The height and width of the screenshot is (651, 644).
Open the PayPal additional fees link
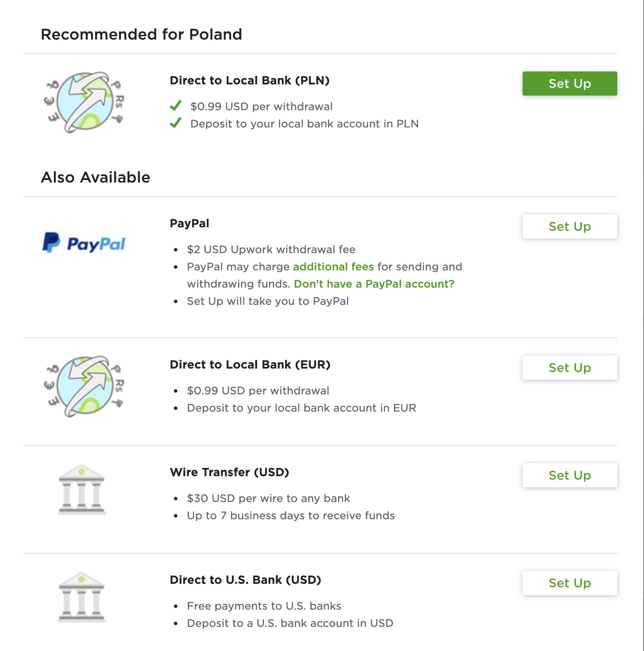pyautogui.click(x=333, y=267)
